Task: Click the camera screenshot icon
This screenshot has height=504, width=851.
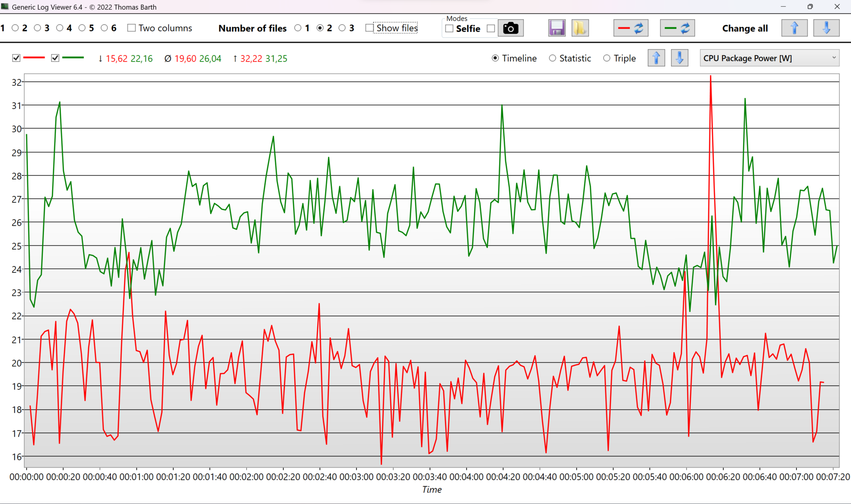Action: click(511, 28)
